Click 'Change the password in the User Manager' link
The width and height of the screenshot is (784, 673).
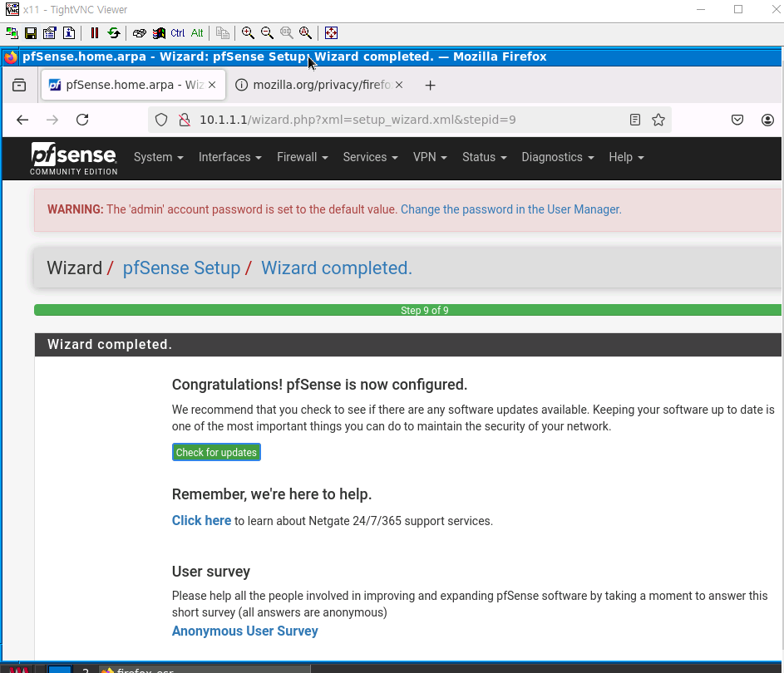pos(511,209)
